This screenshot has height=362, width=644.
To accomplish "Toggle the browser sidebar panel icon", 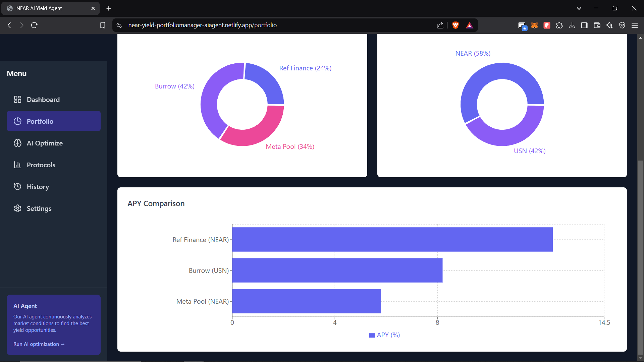I will click(x=584, y=25).
